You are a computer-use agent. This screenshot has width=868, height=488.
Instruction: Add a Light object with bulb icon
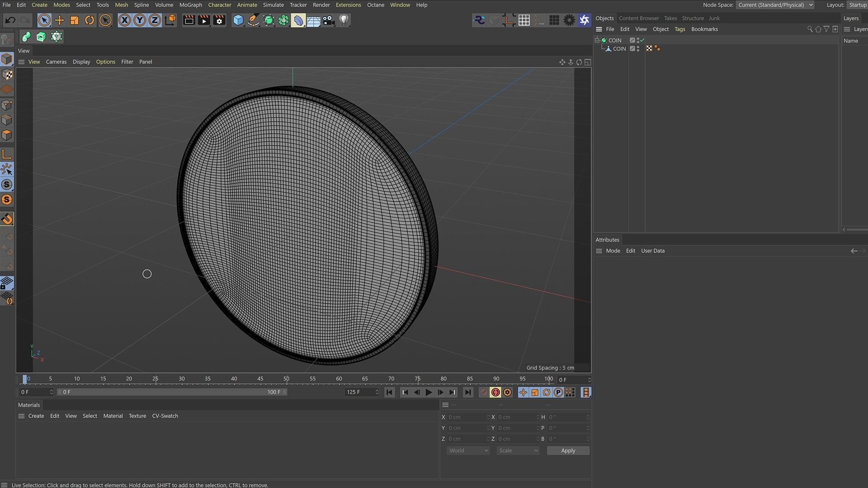[344, 20]
